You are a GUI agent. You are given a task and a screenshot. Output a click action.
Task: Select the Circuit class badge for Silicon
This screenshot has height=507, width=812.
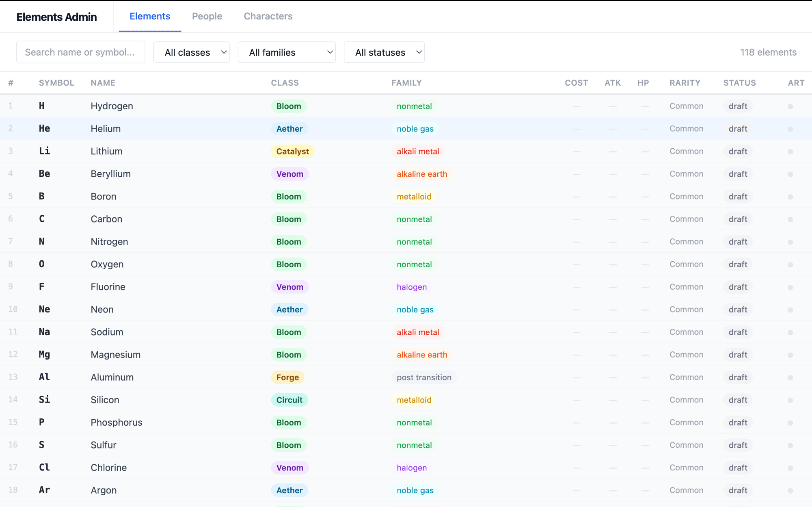[x=289, y=400]
